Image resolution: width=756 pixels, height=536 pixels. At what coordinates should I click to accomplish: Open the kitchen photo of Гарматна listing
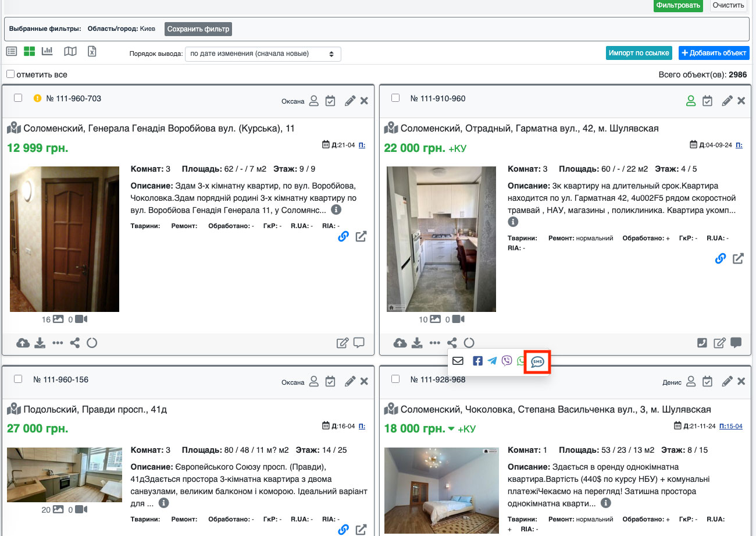point(441,239)
